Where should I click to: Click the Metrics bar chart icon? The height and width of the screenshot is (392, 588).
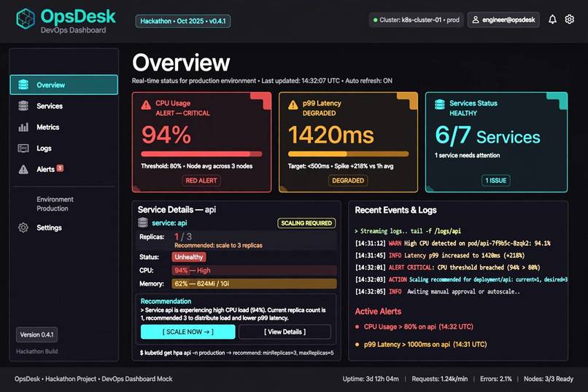point(23,128)
